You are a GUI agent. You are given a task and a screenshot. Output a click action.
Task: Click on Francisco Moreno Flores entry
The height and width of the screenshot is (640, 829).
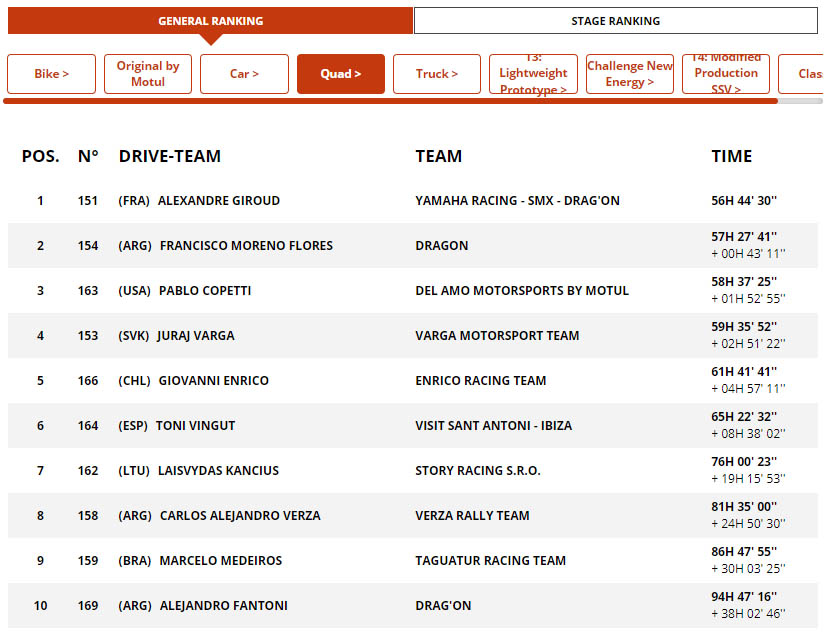coord(246,246)
